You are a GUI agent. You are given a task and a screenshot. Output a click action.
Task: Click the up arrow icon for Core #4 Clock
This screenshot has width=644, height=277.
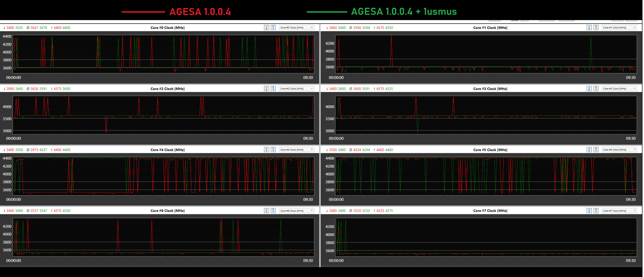point(266,150)
